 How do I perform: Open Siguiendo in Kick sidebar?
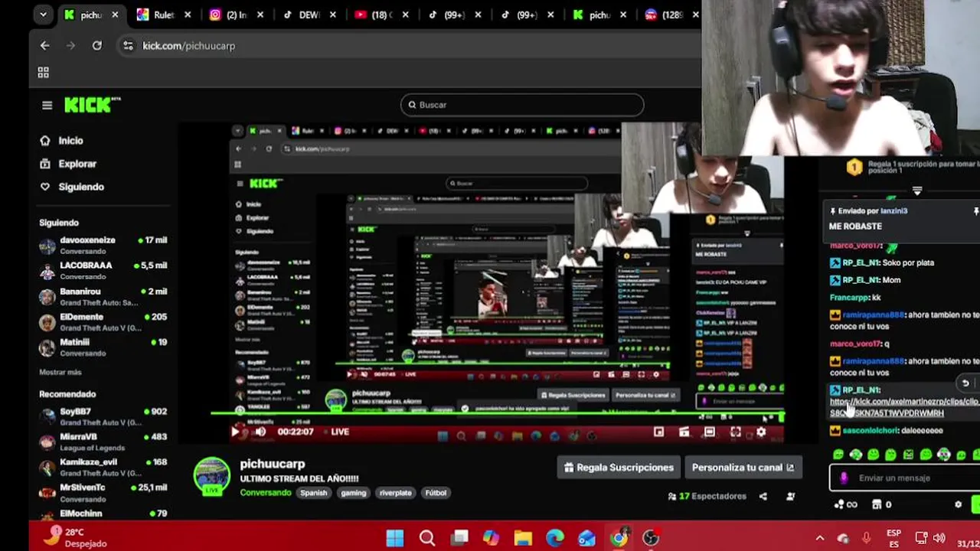[80, 187]
